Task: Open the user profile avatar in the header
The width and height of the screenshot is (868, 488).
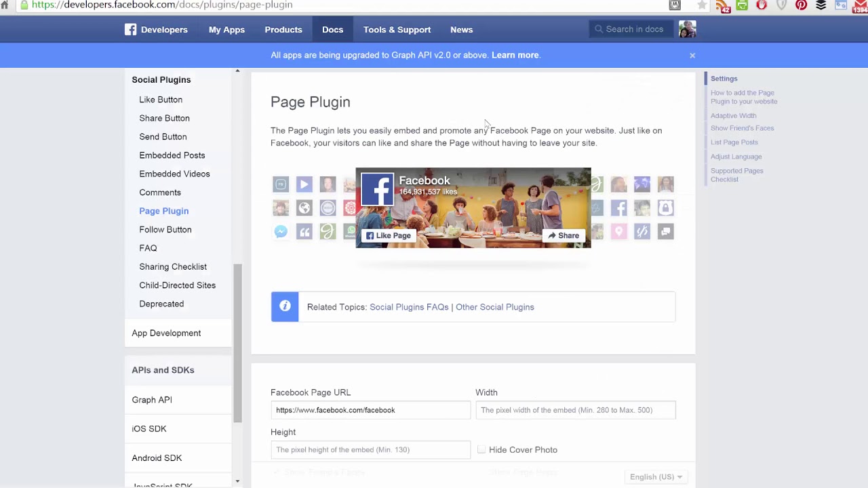Action: [687, 29]
